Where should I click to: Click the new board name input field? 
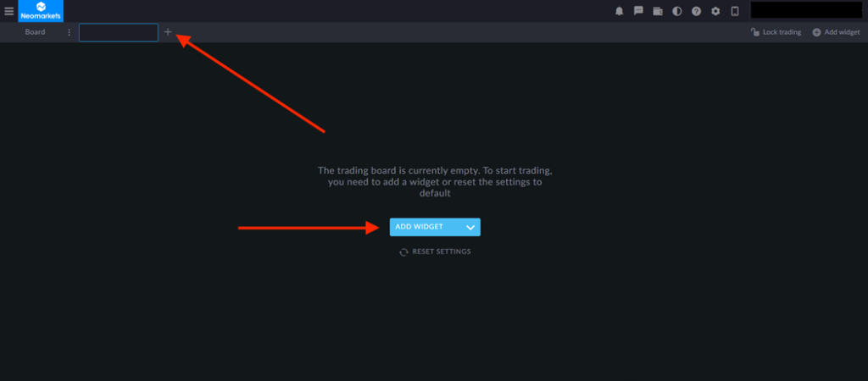pyautogui.click(x=118, y=32)
